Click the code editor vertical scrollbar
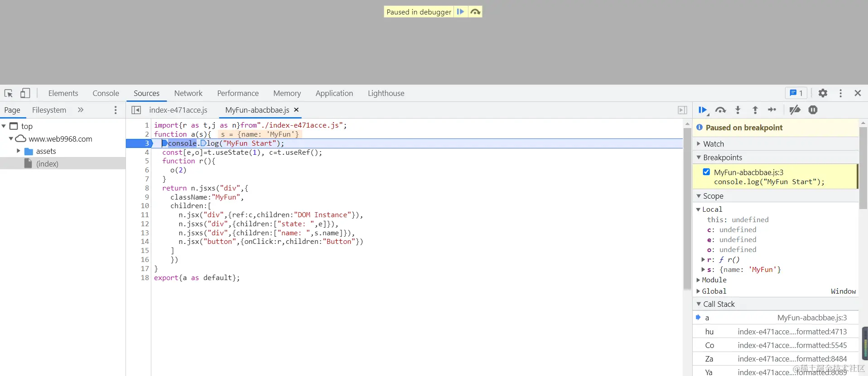The image size is (868, 376). [687, 208]
